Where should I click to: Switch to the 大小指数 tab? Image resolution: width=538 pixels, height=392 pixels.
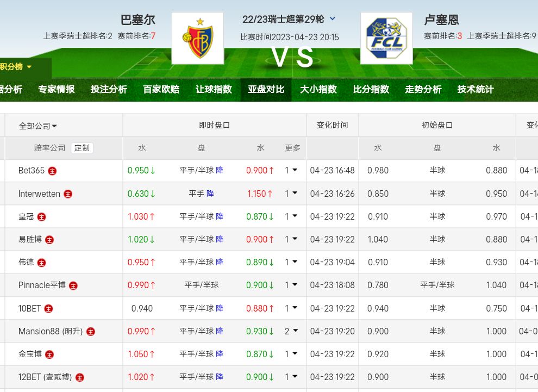(318, 89)
